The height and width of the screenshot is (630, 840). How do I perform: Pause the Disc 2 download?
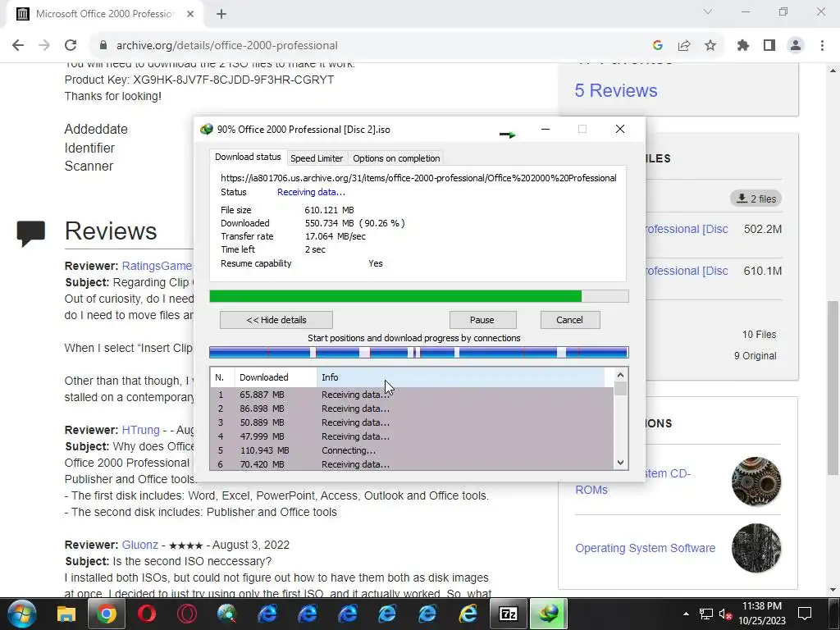(482, 320)
